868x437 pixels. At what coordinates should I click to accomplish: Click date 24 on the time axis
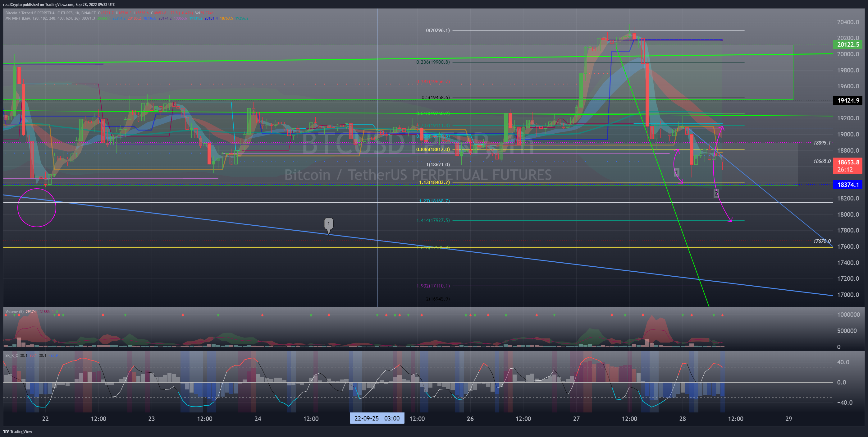(x=258, y=419)
